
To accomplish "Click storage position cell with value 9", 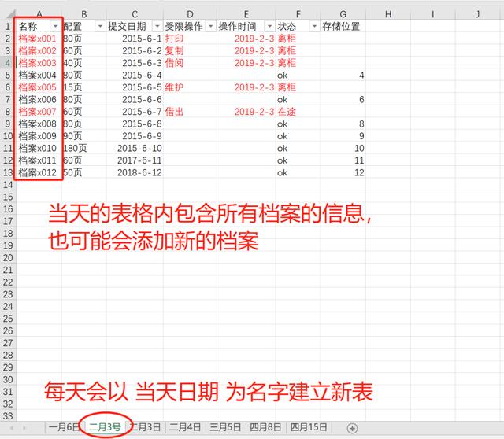I will click(343, 136).
